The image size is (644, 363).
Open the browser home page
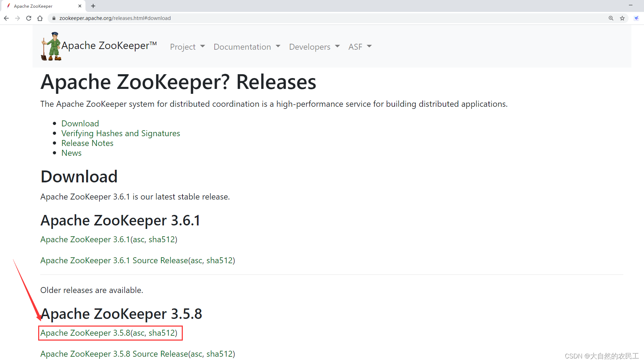[x=40, y=18]
